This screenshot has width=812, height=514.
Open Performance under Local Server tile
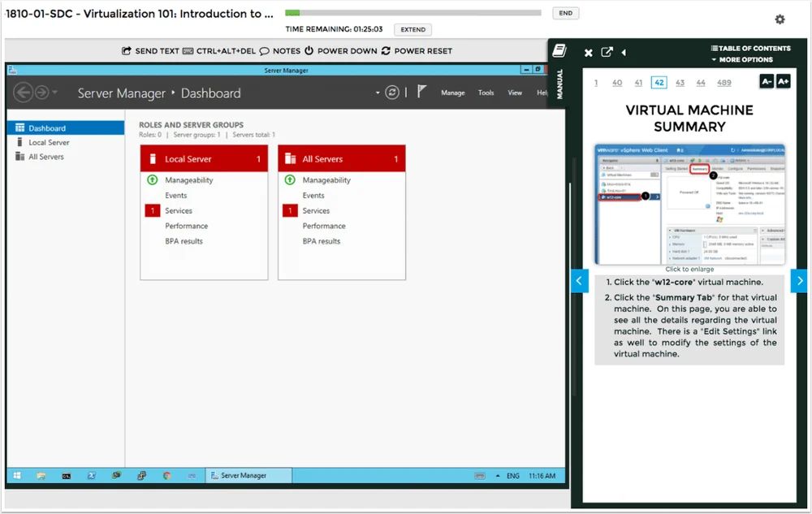click(x=187, y=226)
